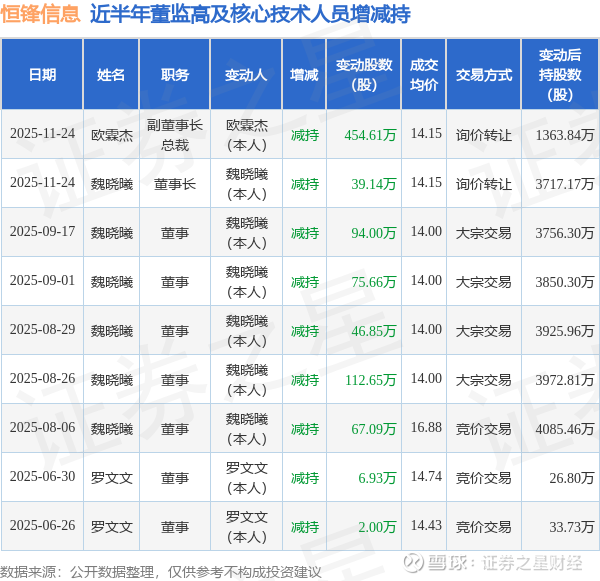The width and height of the screenshot is (600, 581).
Task: Click the date cell 2025-06-26
Action: (42, 526)
